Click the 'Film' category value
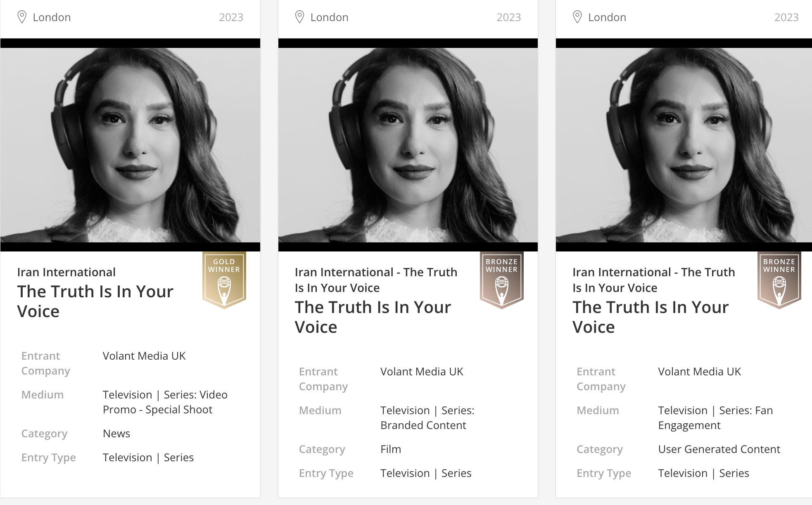Image resolution: width=812 pixels, height=505 pixels. pyautogui.click(x=391, y=449)
